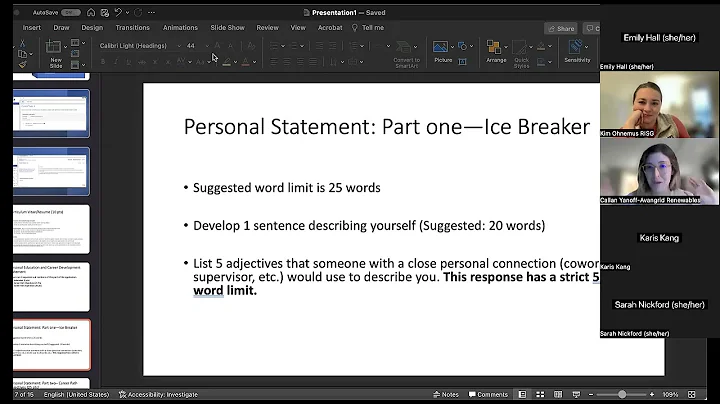
Task: Open the Home icon in title bar
Action: click(91, 12)
